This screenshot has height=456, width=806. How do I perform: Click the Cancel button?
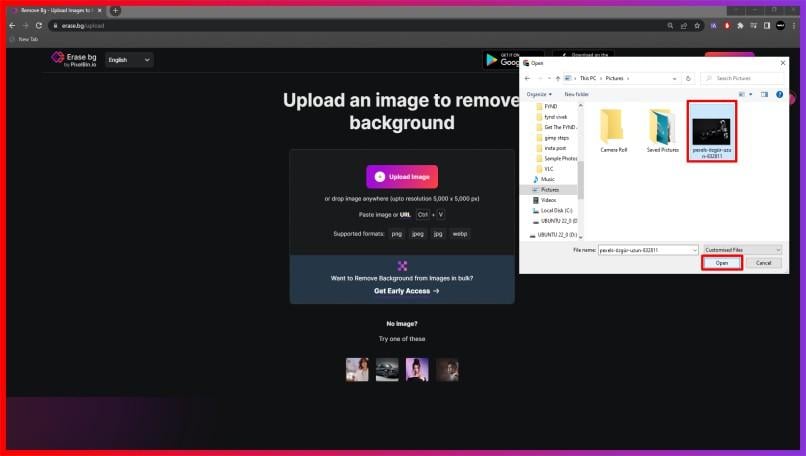click(763, 263)
